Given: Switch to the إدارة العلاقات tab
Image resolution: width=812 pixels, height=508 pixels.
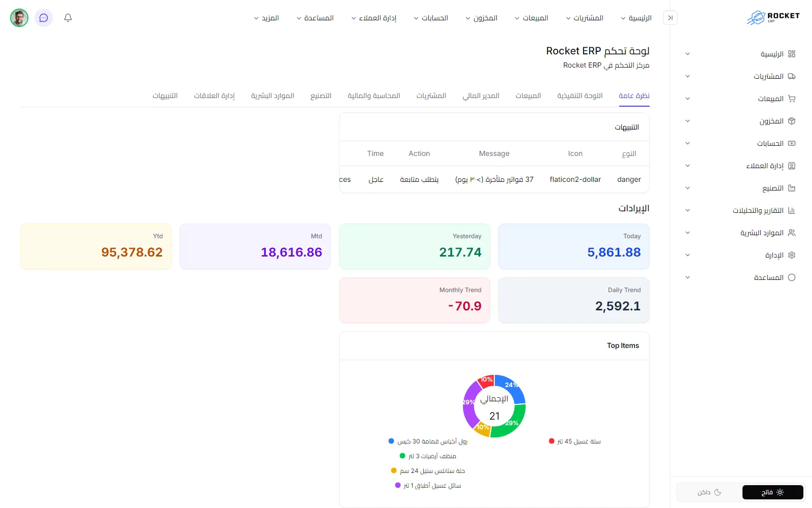Looking at the screenshot, I should click(x=214, y=96).
